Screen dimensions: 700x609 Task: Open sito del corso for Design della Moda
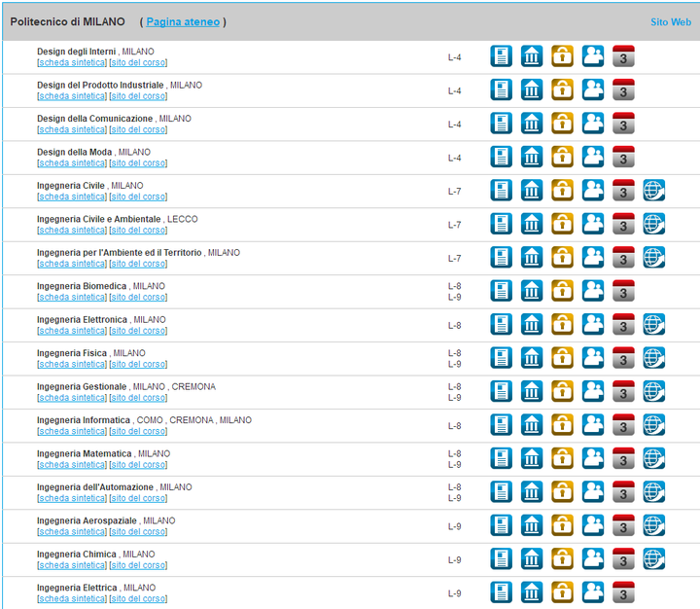(138, 163)
